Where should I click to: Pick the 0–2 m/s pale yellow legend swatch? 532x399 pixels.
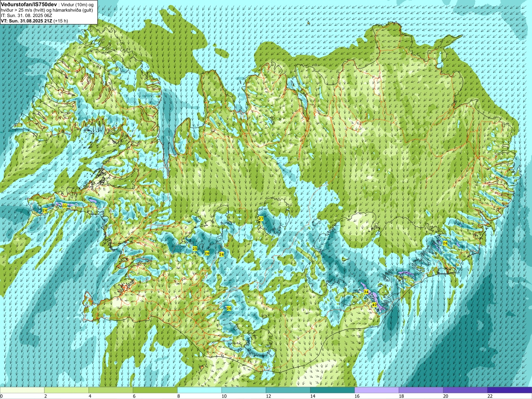click(22, 390)
